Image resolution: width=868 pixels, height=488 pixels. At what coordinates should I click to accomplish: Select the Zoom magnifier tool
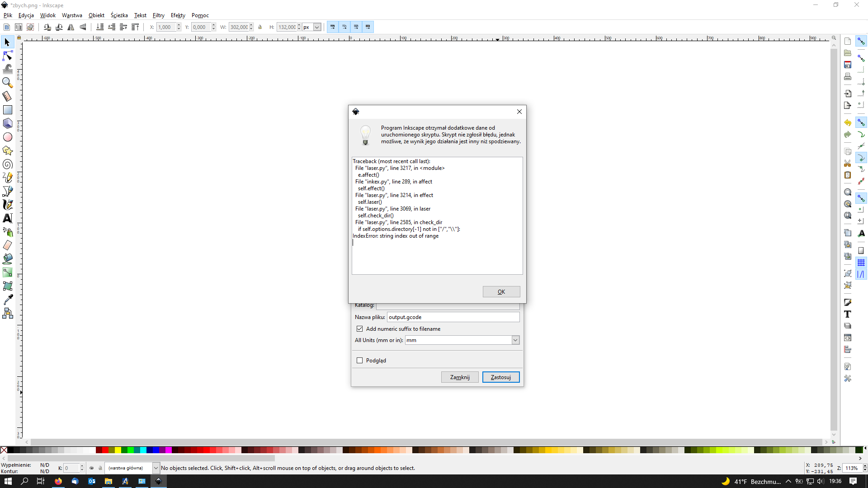point(7,83)
